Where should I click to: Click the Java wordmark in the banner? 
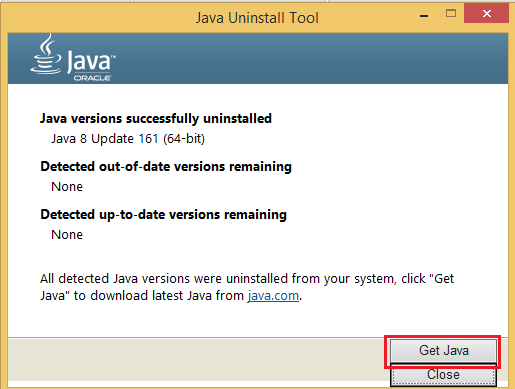tap(90, 61)
